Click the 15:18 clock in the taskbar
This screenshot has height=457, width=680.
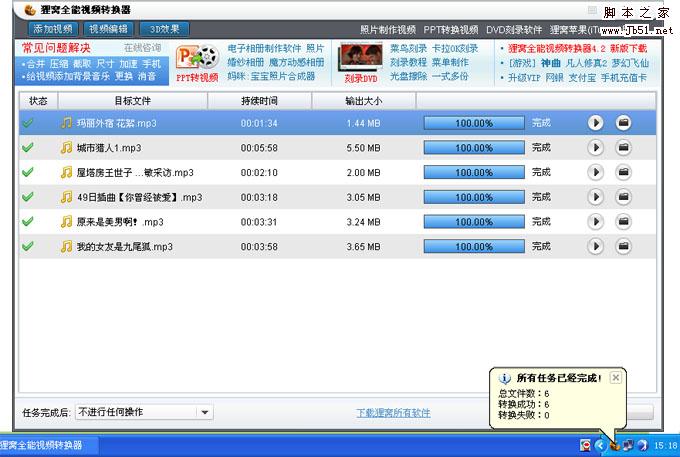(x=666, y=445)
